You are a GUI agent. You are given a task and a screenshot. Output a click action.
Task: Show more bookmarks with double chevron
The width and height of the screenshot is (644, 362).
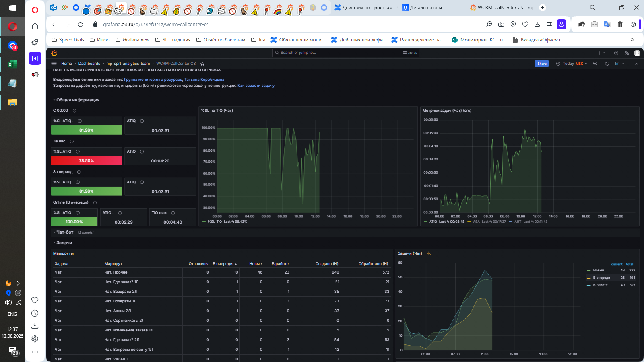(x=632, y=39)
